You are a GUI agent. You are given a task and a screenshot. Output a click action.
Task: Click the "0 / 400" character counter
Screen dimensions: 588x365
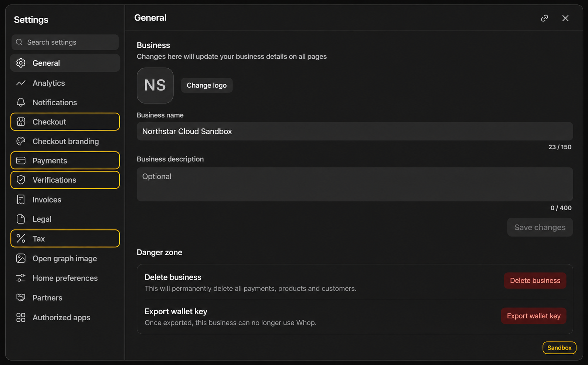(561, 208)
